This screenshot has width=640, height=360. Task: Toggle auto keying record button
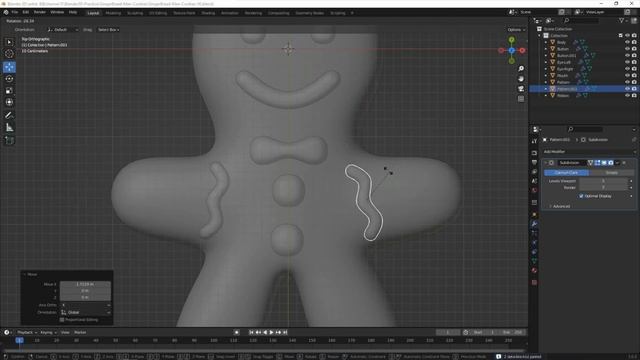(x=236, y=332)
